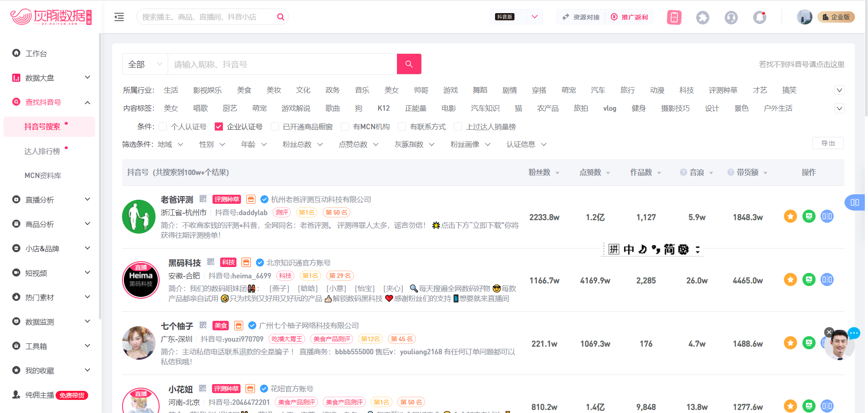Open the customer service headset icon
Viewport: 868px width, 413px height.
[731, 17]
